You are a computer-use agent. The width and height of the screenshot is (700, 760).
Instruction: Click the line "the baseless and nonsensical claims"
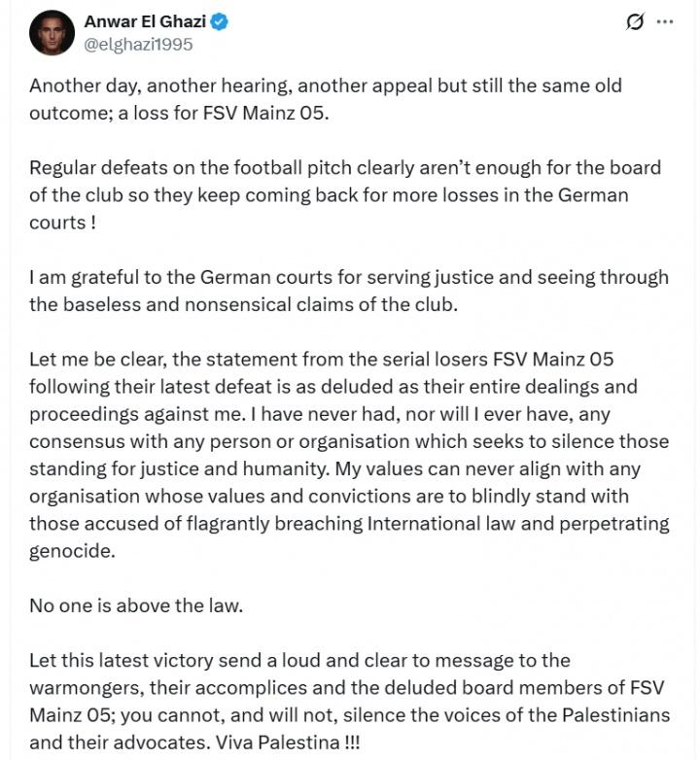(241, 304)
